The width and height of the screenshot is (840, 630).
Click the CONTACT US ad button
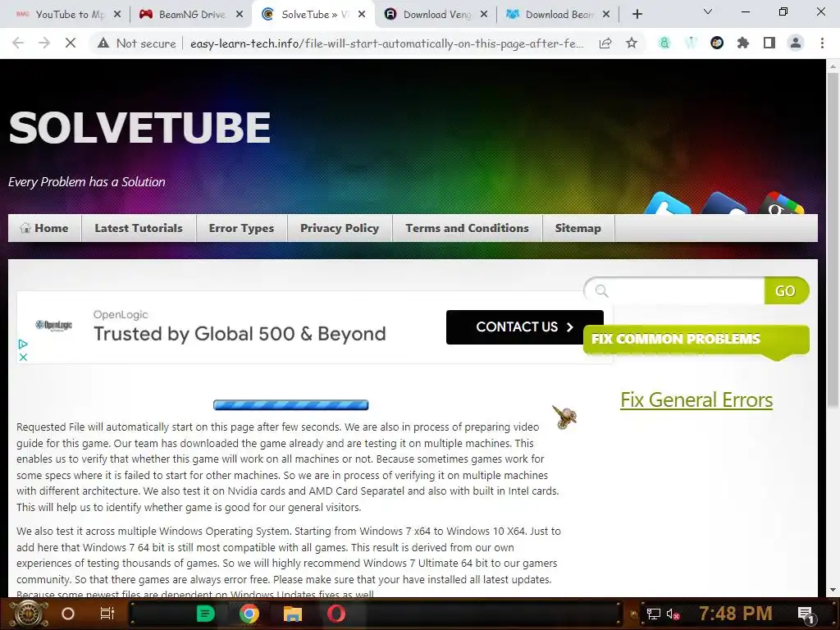pyautogui.click(x=524, y=327)
